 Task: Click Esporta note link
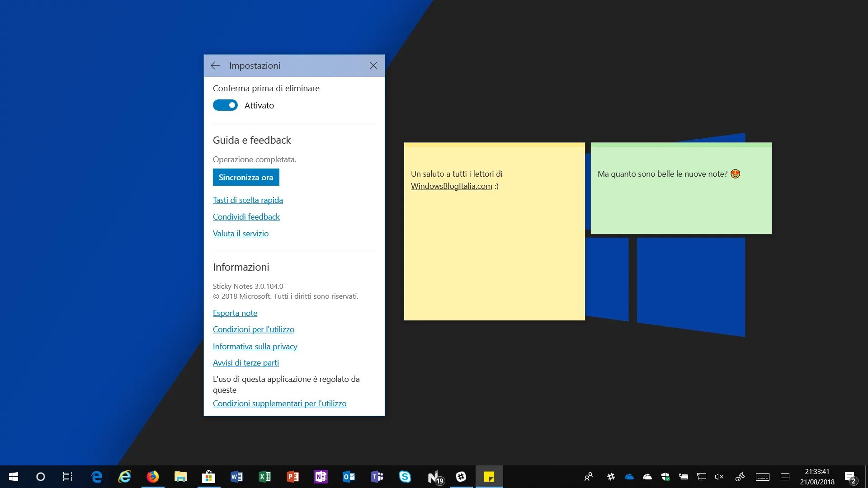click(x=234, y=313)
